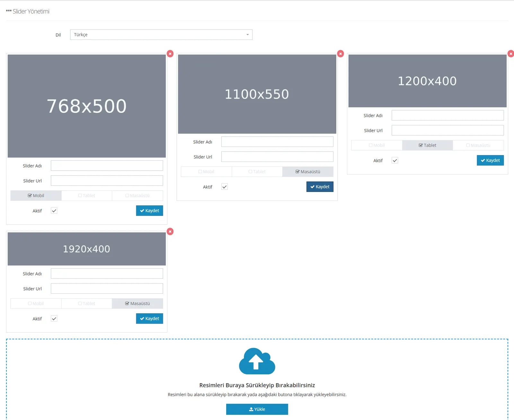Toggle Mobil on the 1200x400 card
This screenshot has width=514, height=420.
377,145
